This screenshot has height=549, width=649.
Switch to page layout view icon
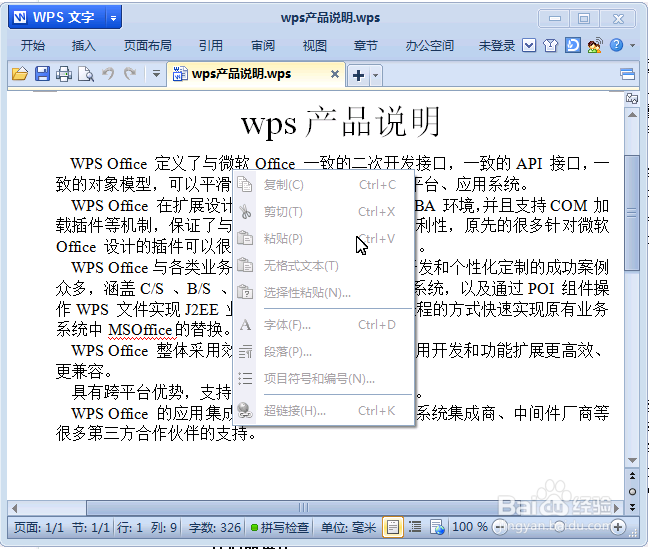pyautogui.click(x=392, y=527)
